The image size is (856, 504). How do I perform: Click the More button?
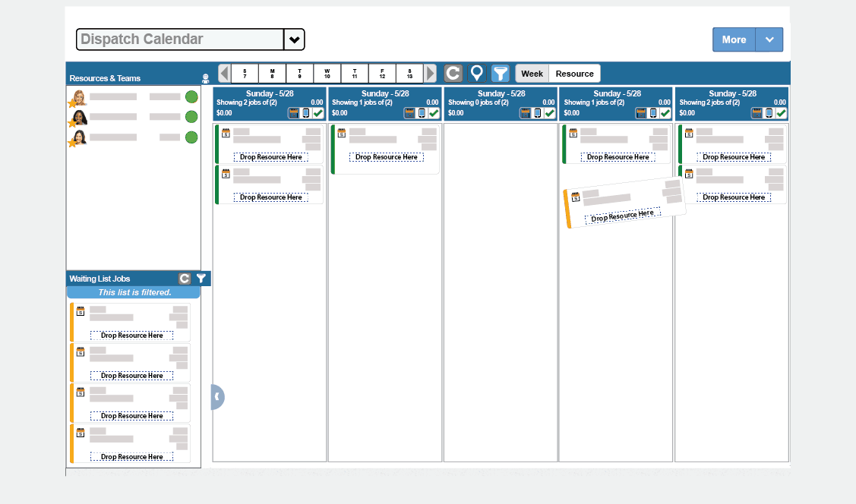(734, 39)
